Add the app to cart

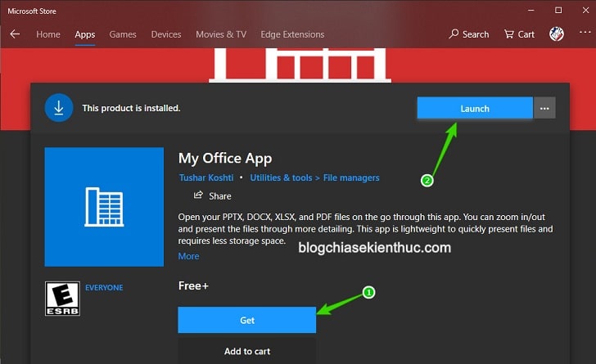[x=247, y=352]
